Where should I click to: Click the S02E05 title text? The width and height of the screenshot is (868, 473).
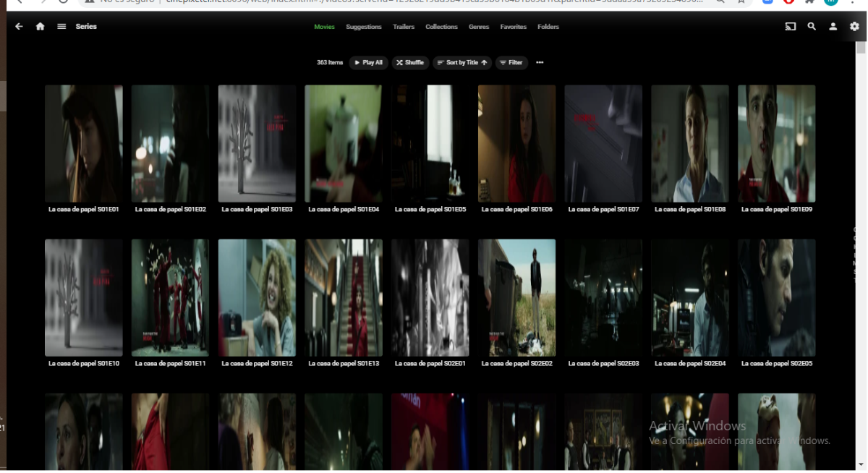click(x=777, y=364)
